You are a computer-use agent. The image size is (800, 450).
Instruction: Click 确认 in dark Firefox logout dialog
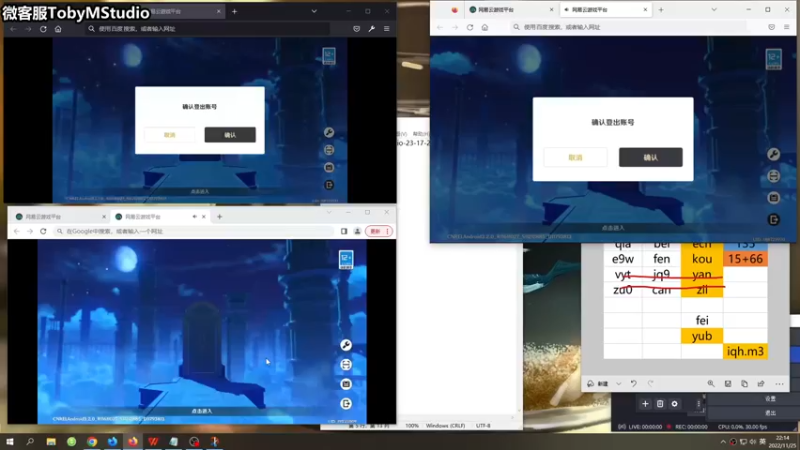pyautogui.click(x=230, y=135)
